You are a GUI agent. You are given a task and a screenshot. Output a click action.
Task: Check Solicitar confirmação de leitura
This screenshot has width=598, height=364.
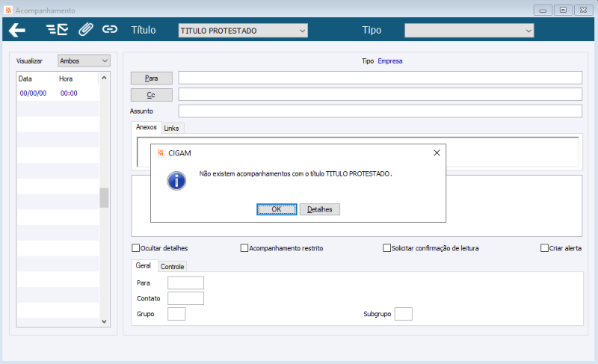click(386, 248)
